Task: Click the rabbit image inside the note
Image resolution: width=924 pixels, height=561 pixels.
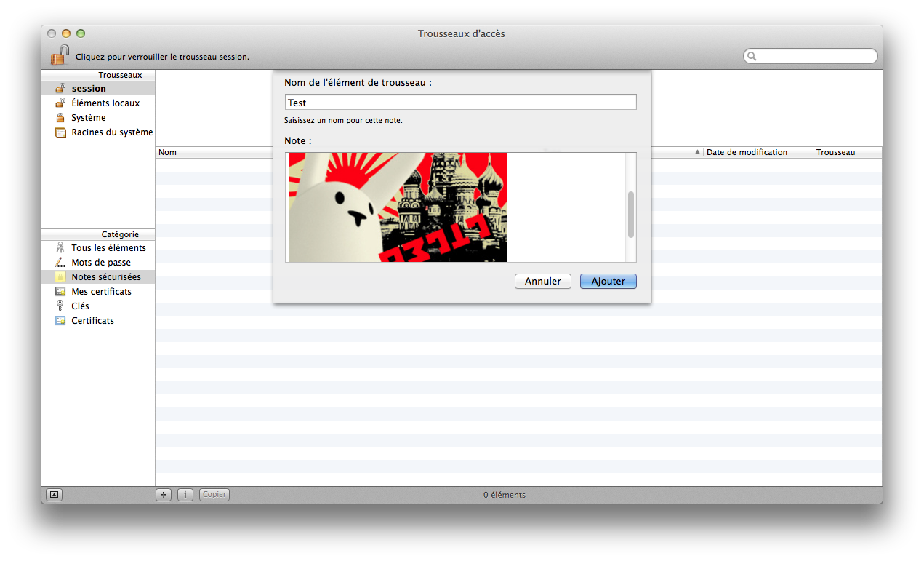Action: (x=398, y=207)
